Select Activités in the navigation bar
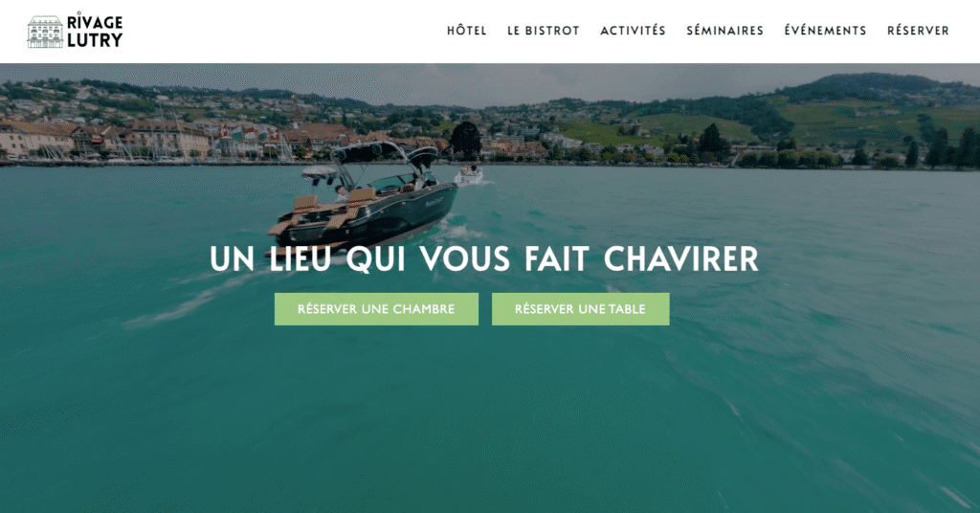 tap(633, 31)
